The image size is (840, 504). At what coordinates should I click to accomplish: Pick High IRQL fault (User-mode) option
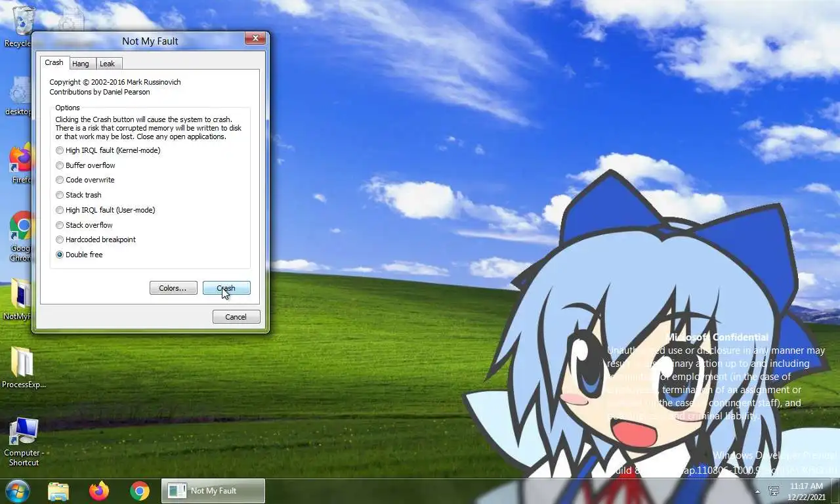pyautogui.click(x=106, y=210)
